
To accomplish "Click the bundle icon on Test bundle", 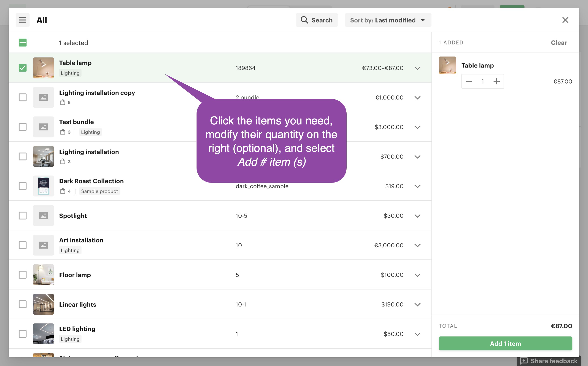I will 62,132.
